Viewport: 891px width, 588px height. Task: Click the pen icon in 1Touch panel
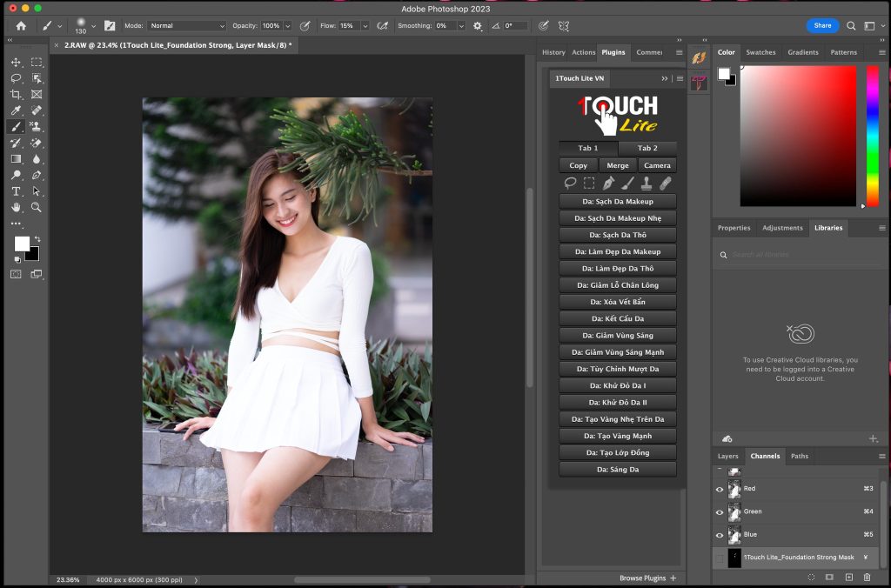tap(608, 184)
